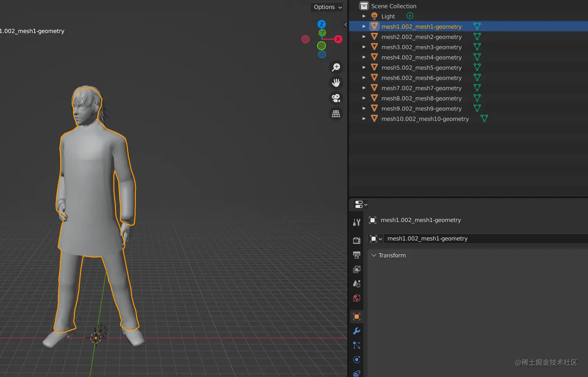Open the Modifiers wrench tab
This screenshot has width=588, height=377.
357,331
